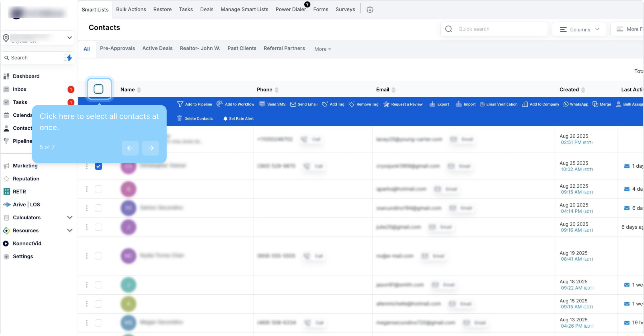The image size is (644, 336).
Task: Click the Set Rate Alert bell icon
Action: [x=225, y=119]
